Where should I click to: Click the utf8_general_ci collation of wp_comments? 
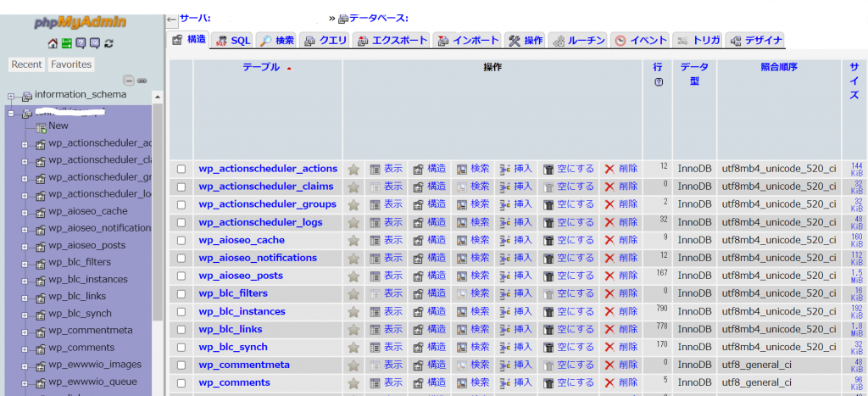757,382
